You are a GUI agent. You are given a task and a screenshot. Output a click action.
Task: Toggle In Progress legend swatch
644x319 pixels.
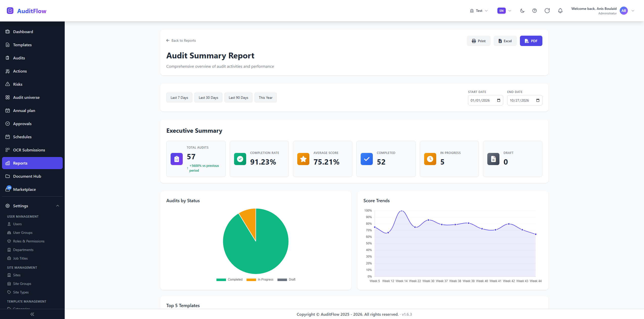(x=251, y=280)
